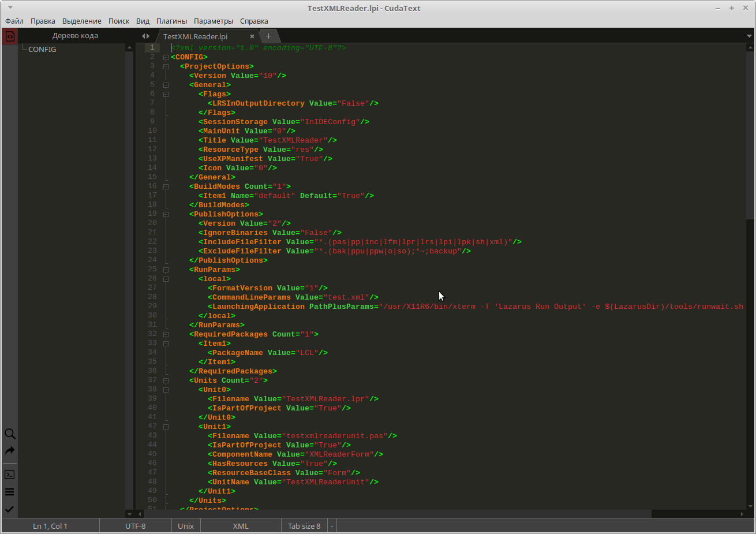Click the Code Tree sidebar icon
The height and width of the screenshot is (534, 756).
tap(10, 36)
